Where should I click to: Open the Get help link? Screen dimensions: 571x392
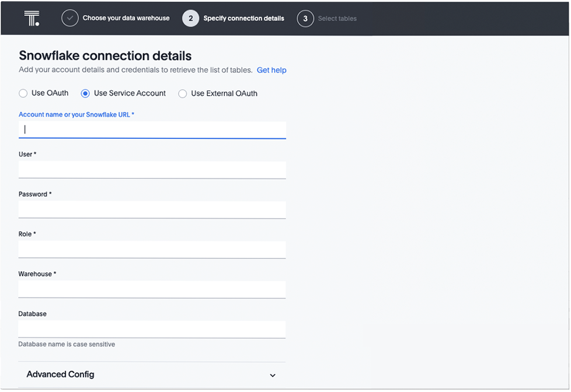click(x=271, y=70)
